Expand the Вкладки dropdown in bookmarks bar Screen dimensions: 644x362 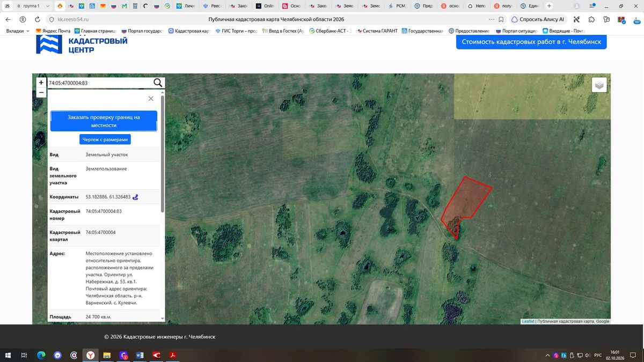pyautogui.click(x=18, y=31)
